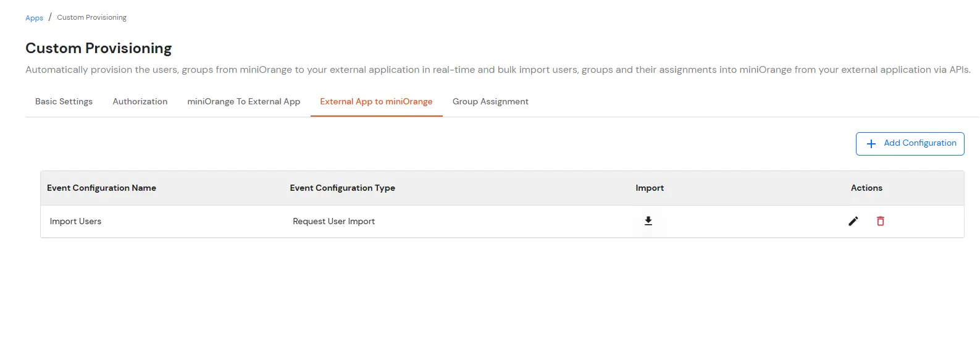Delete the Import Users configuration with trash icon
The height and width of the screenshot is (347, 980).
tap(881, 221)
